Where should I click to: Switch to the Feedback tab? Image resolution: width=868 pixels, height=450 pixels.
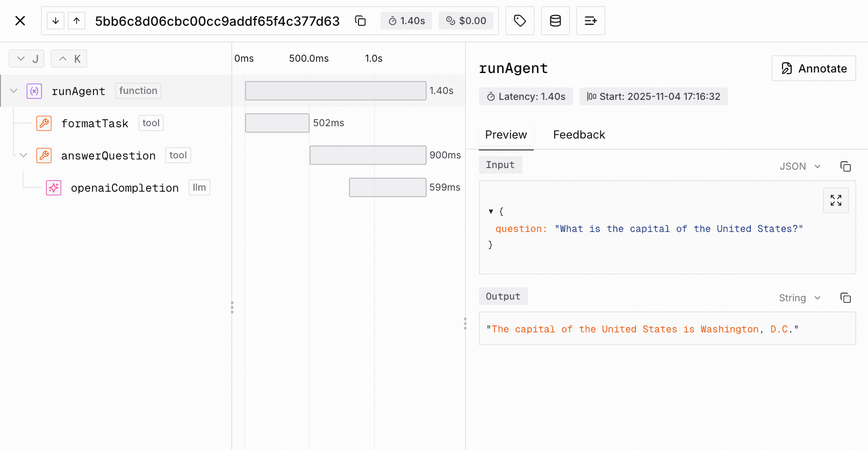pos(579,135)
